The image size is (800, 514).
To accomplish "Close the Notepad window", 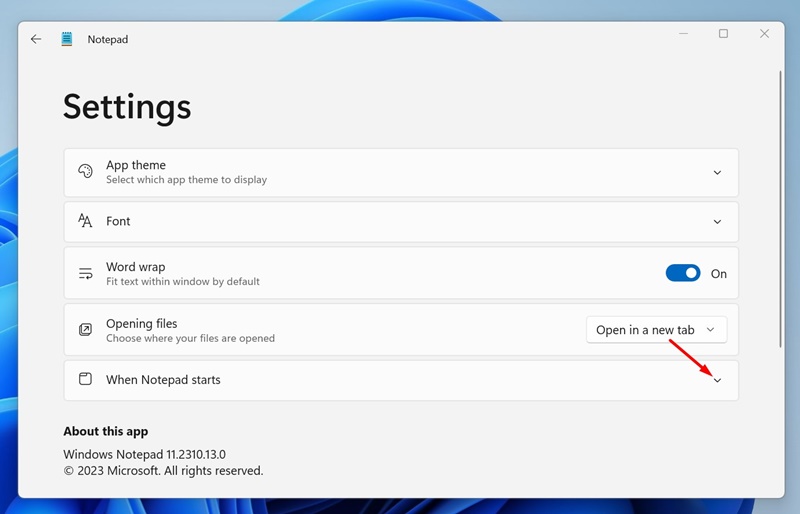I will click(x=764, y=34).
